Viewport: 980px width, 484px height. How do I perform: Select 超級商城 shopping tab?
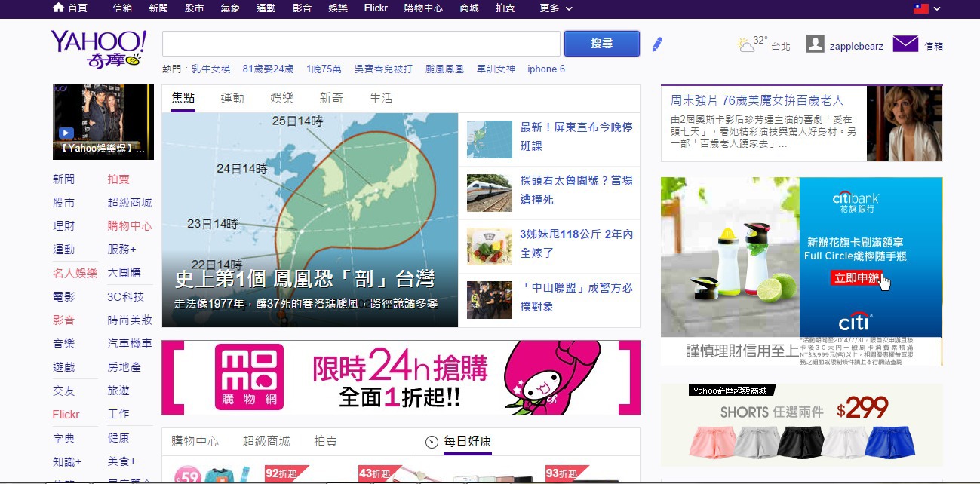click(266, 441)
